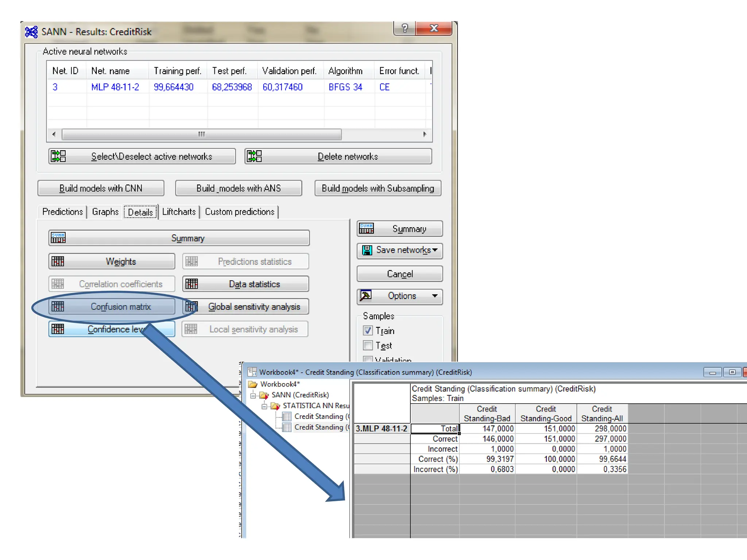Screen dimensions: 747x560
Task: Select the MLP 48-11-2 network row
Action: pos(115,87)
